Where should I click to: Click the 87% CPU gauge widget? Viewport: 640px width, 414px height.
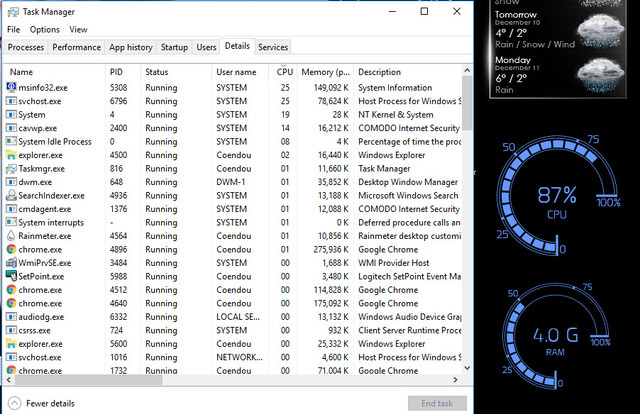[x=558, y=196]
